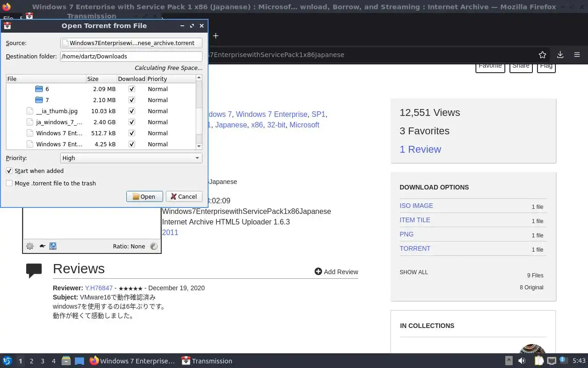588x368 pixels.
Task: Click the show desktop taskbar icon
Action: pyautogui.click(x=79, y=361)
